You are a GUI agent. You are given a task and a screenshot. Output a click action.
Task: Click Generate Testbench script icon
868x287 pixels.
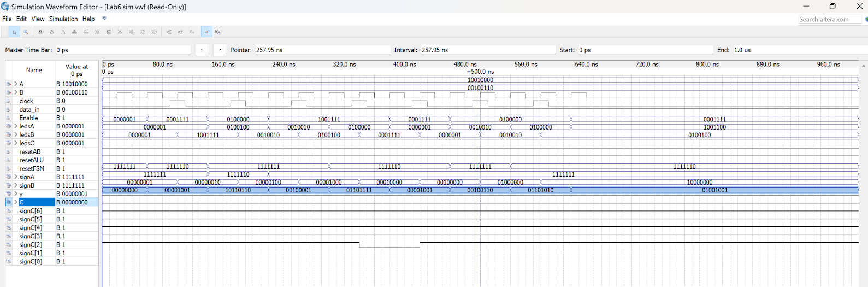pyautogui.click(x=192, y=32)
